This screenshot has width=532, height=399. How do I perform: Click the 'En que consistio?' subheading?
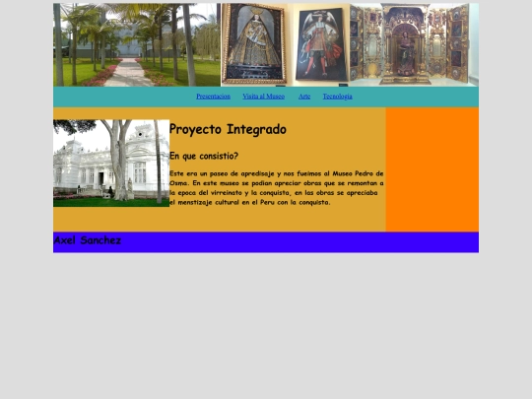coord(204,156)
